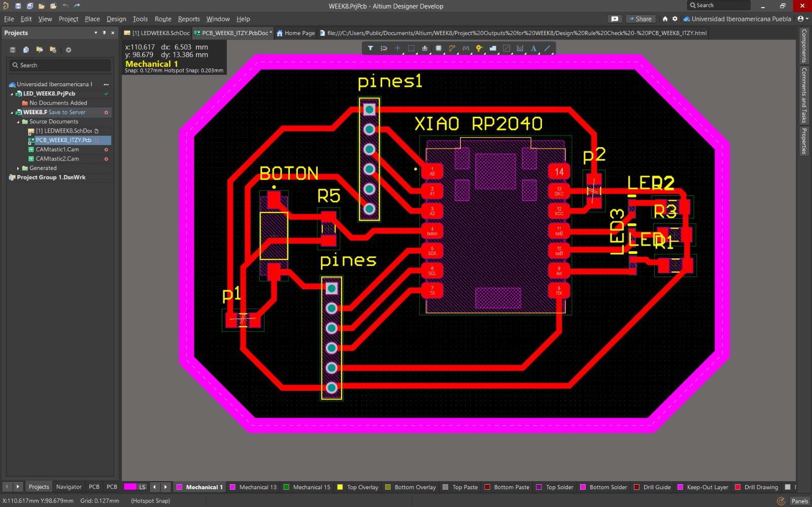812x507 pixels.
Task: Toggle the Mechanical 15 layer tab
Action: click(307, 487)
